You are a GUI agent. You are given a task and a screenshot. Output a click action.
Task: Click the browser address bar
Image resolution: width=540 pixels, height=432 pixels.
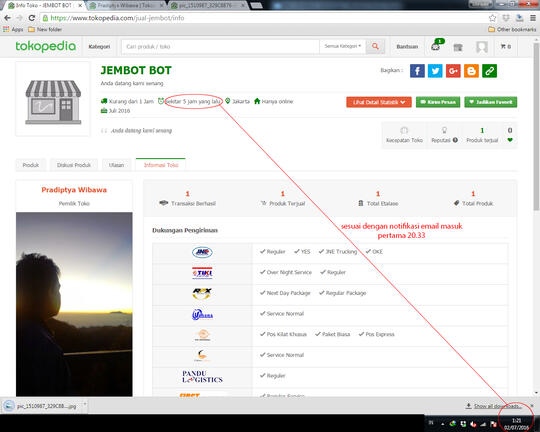[263, 18]
